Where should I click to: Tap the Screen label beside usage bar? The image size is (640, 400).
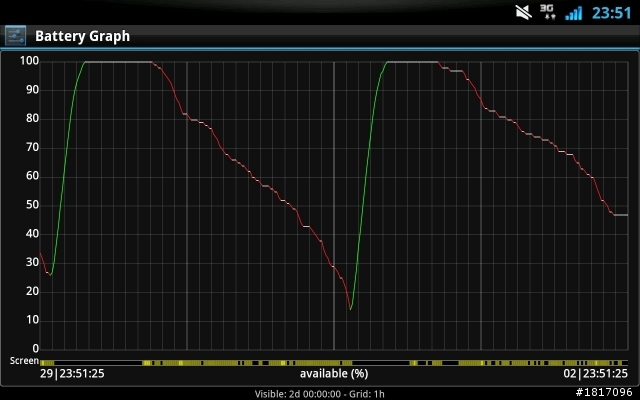coord(24,361)
